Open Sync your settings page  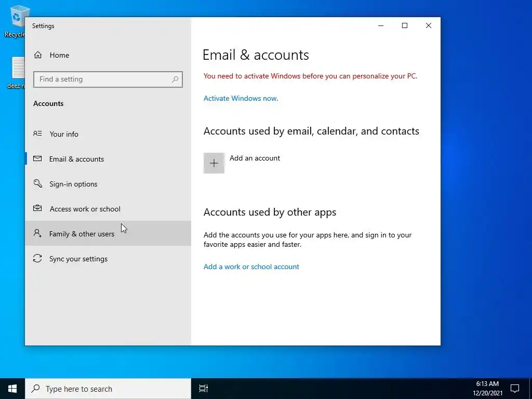pyautogui.click(x=108, y=259)
